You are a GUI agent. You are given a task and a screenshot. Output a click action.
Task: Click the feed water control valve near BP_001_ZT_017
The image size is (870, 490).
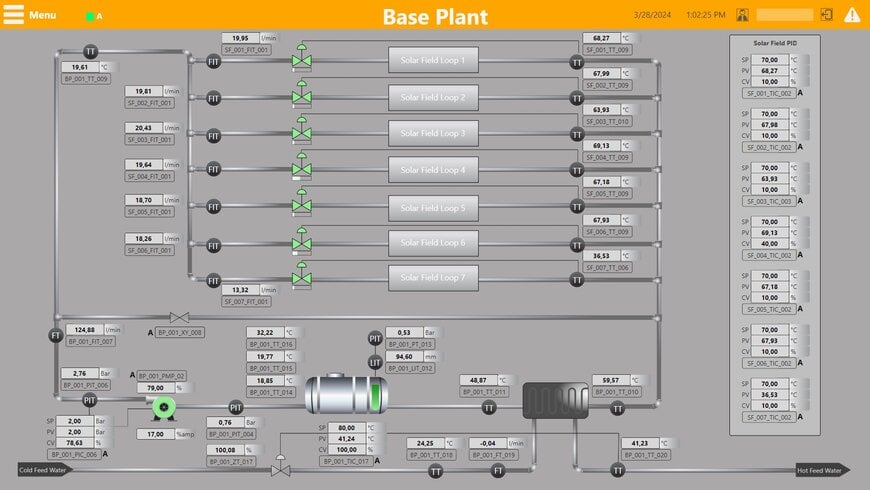point(280,466)
